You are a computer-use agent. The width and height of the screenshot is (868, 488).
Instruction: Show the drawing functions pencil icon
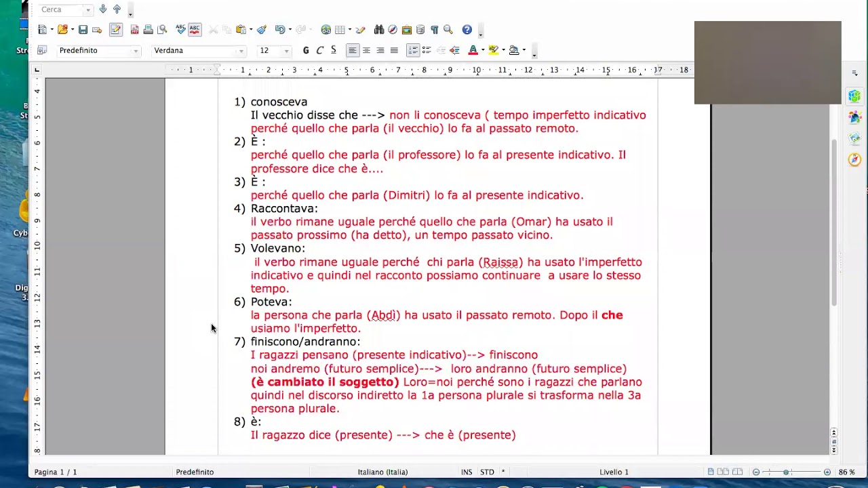[360, 30]
